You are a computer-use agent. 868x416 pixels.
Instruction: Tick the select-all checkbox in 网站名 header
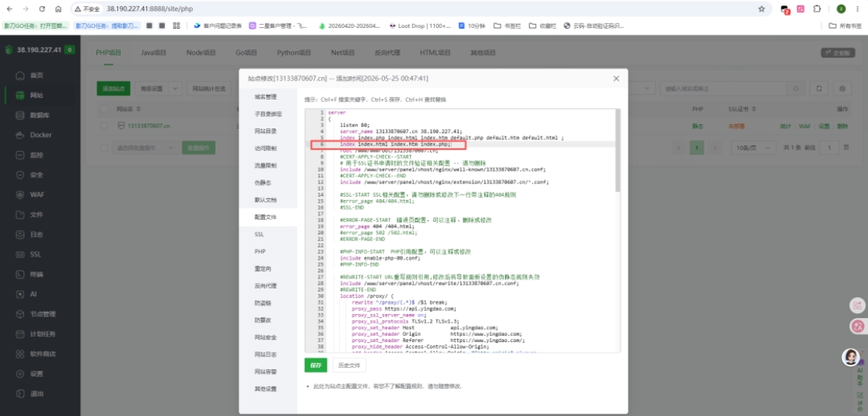(104, 109)
